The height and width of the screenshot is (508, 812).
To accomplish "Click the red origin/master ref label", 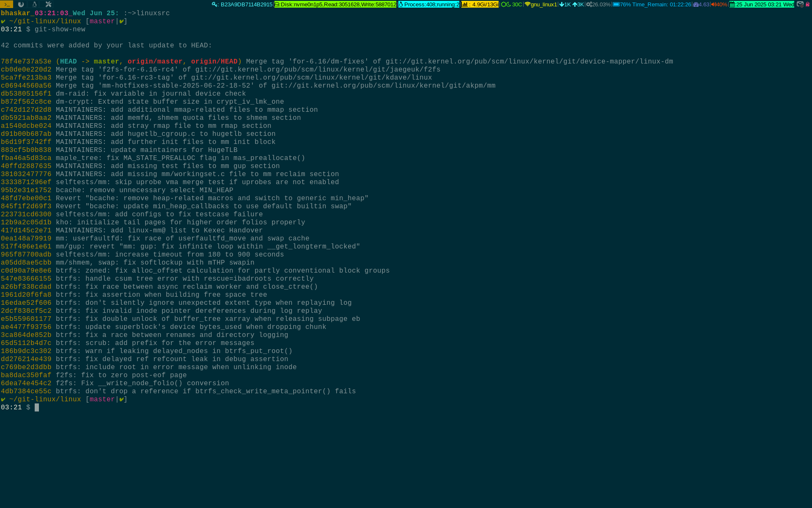I will coord(155,61).
